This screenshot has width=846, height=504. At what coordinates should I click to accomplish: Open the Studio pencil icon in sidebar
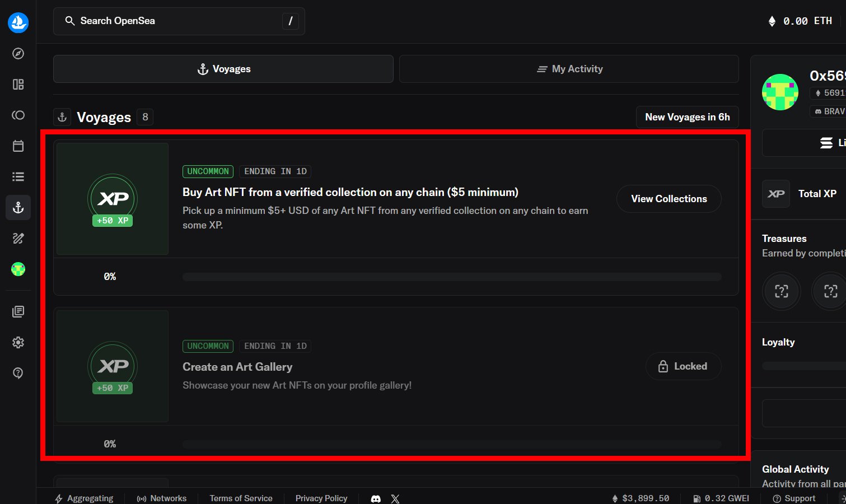tap(18, 239)
